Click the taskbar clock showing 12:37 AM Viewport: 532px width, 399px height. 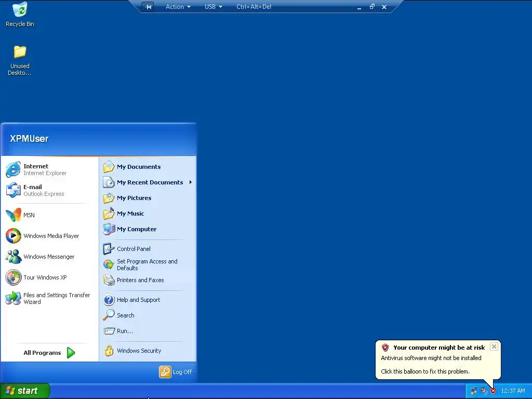tap(513, 391)
